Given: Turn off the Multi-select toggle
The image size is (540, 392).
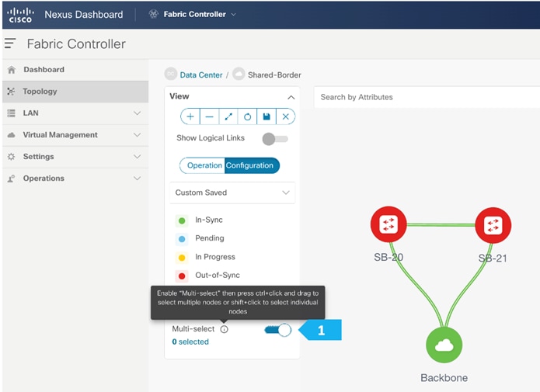Looking at the screenshot, I should pos(277,330).
